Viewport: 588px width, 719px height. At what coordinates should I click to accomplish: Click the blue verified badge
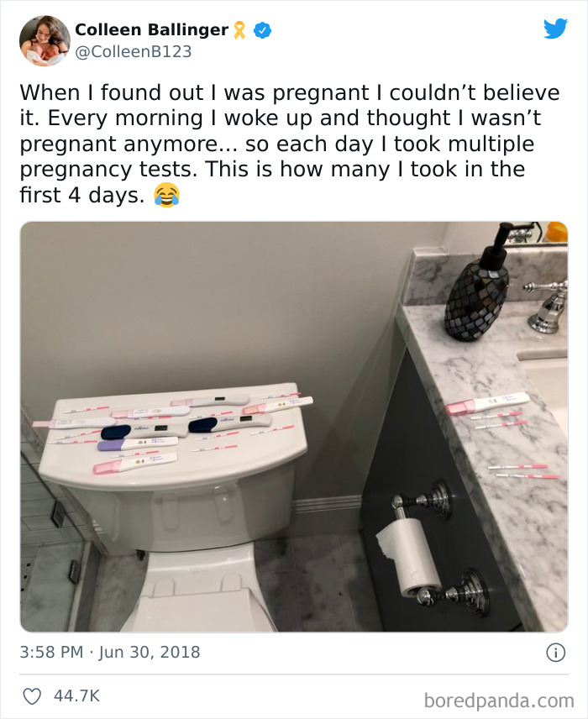pyautogui.click(x=262, y=30)
